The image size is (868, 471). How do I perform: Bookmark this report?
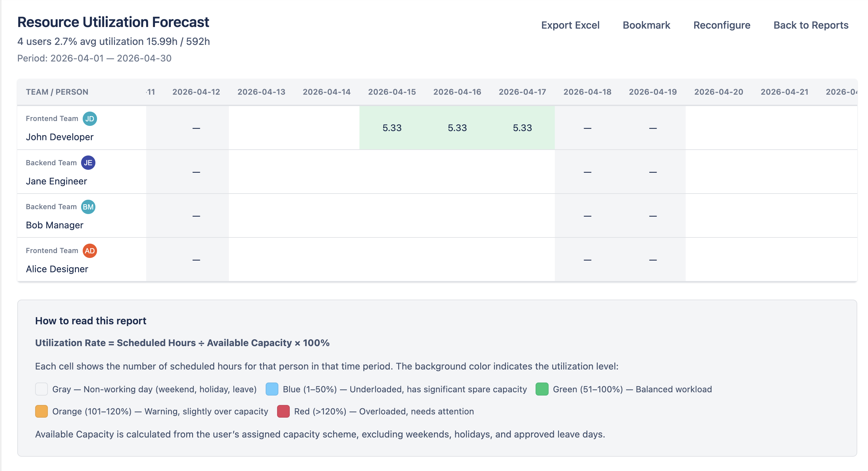click(x=646, y=25)
